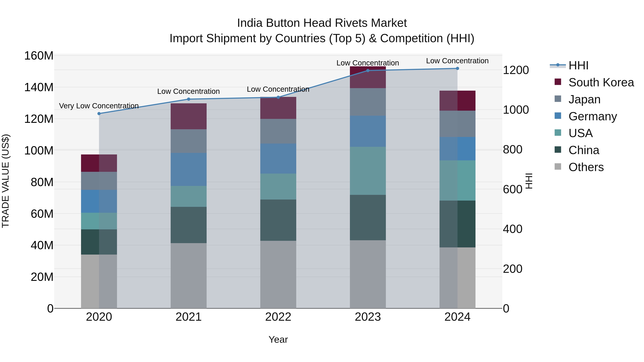
Task: Click the Others segment of the 2022 bar
Action: 278,275
